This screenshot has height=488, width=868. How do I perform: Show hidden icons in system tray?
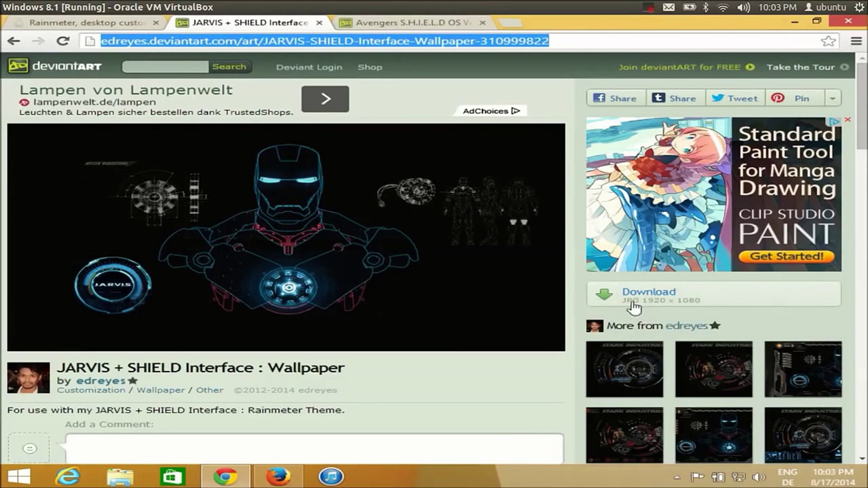point(676,476)
